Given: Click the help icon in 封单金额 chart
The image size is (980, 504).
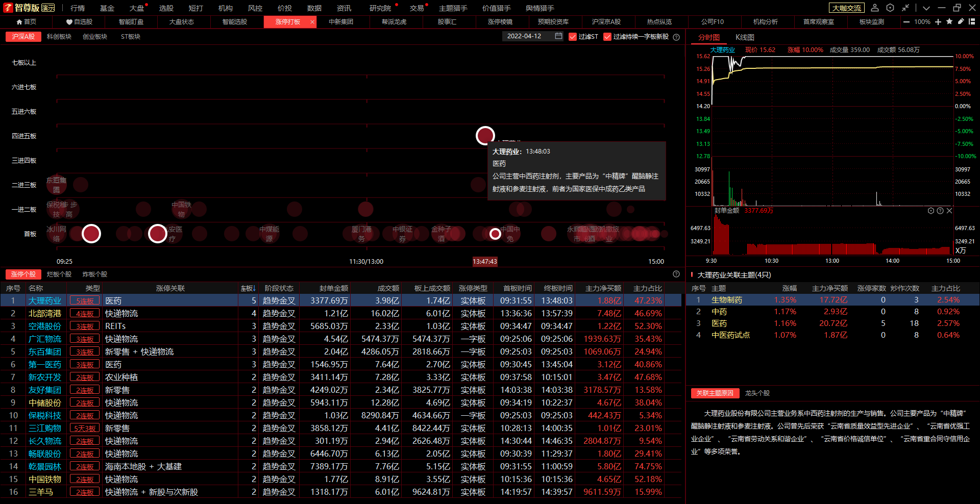Looking at the screenshot, I should (940, 211).
